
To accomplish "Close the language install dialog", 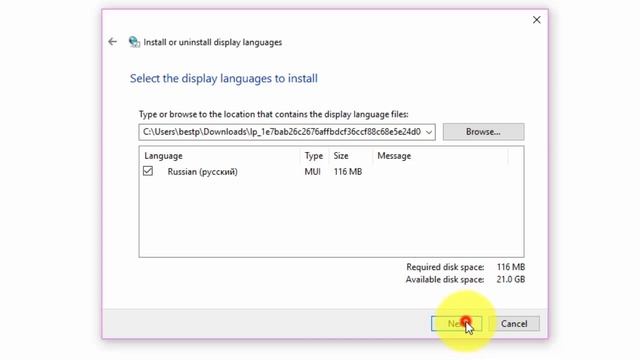I will click(536, 20).
